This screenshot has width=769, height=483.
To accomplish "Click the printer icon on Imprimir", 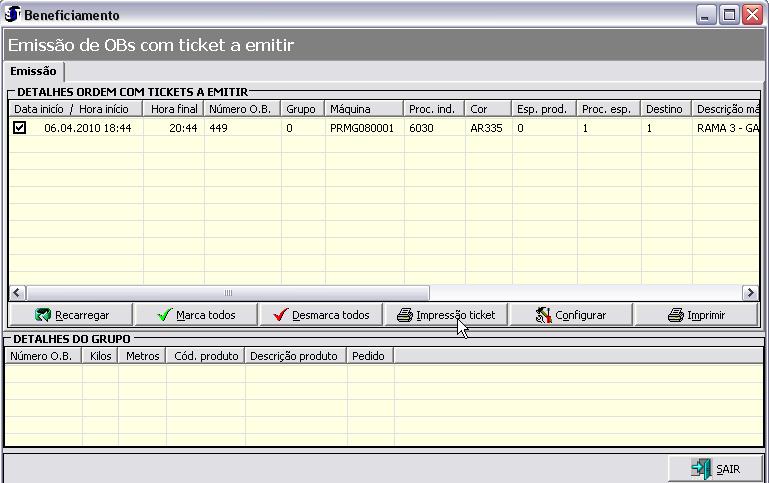I will coord(675,315).
